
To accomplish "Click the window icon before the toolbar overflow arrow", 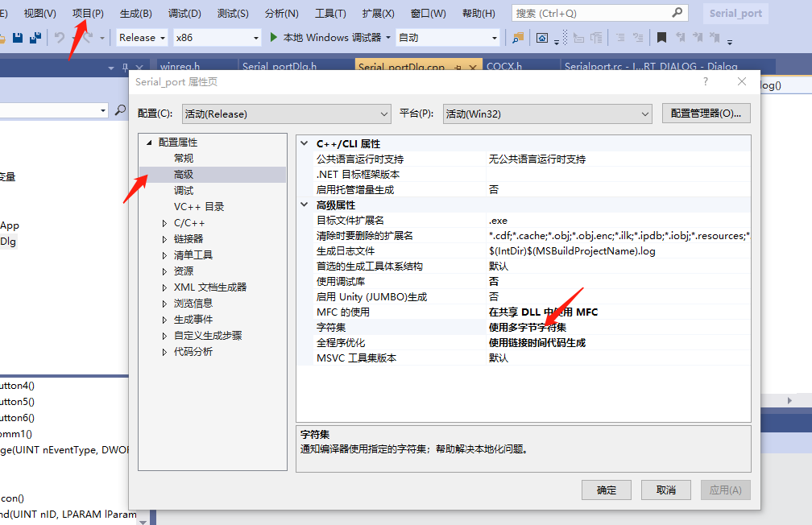I will (541, 38).
